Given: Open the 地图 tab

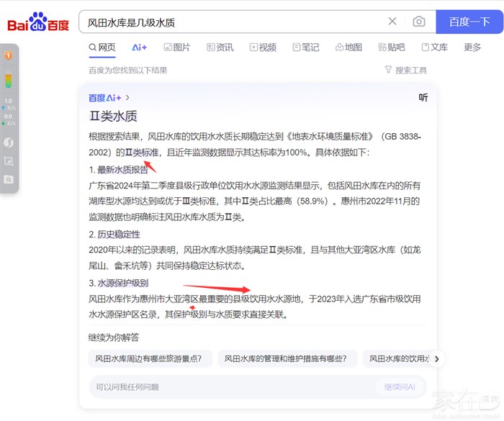Looking at the screenshot, I should click(x=348, y=47).
